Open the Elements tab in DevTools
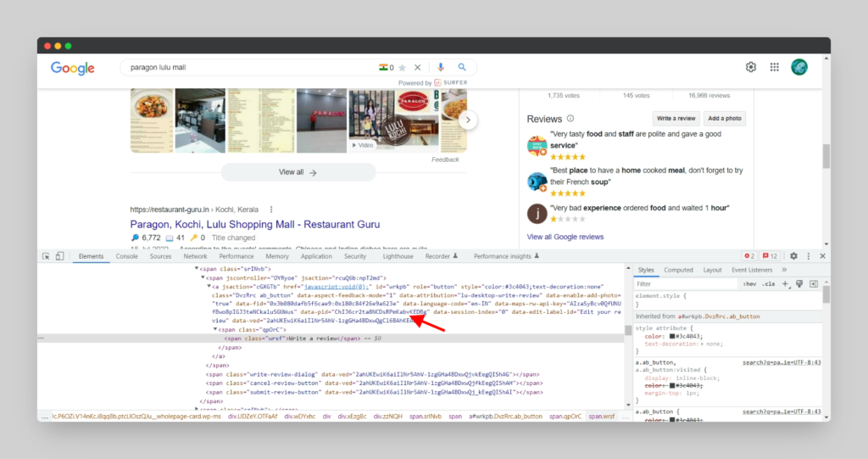The width and height of the screenshot is (868, 459). tap(91, 256)
